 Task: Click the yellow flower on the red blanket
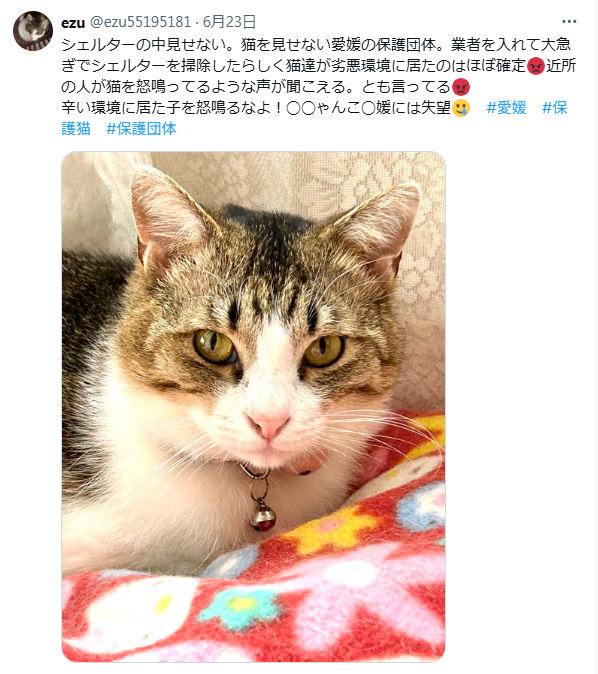[x=333, y=526]
